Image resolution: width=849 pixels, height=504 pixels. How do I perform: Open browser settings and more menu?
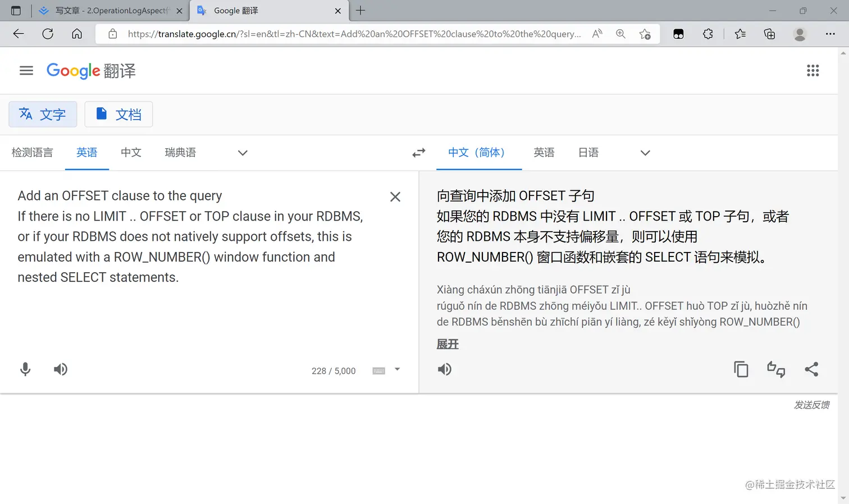(x=830, y=34)
